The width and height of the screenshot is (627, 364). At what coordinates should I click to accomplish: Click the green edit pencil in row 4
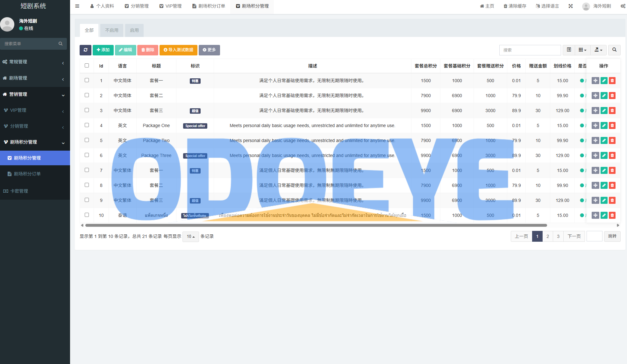[x=604, y=125]
